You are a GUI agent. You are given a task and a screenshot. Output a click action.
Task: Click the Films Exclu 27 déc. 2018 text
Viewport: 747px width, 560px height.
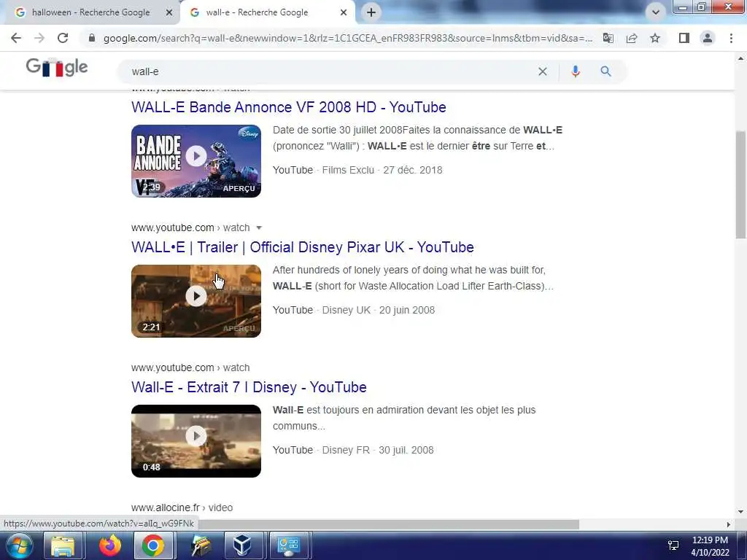(x=382, y=170)
